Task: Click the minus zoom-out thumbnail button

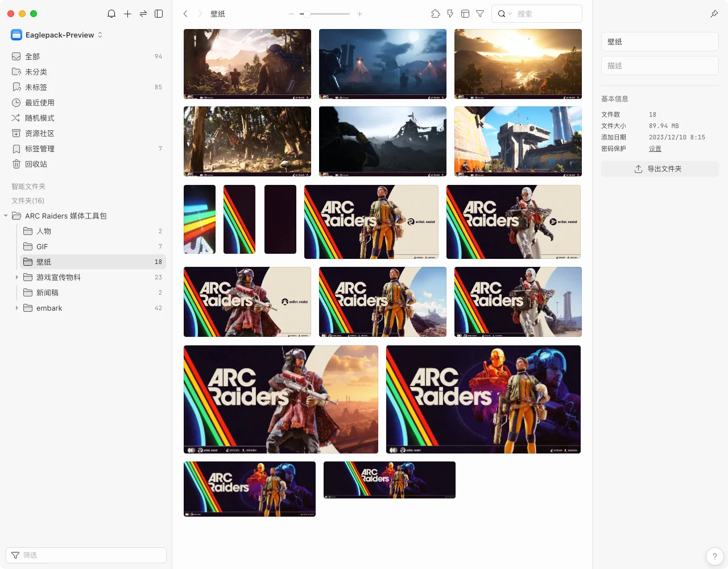Action: click(x=291, y=14)
